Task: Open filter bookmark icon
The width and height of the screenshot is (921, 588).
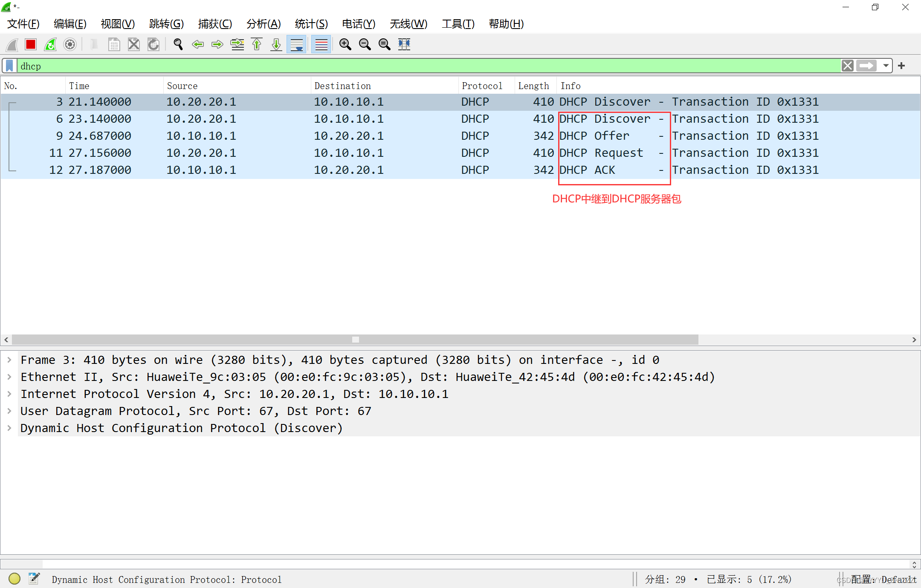Action: 9,66
